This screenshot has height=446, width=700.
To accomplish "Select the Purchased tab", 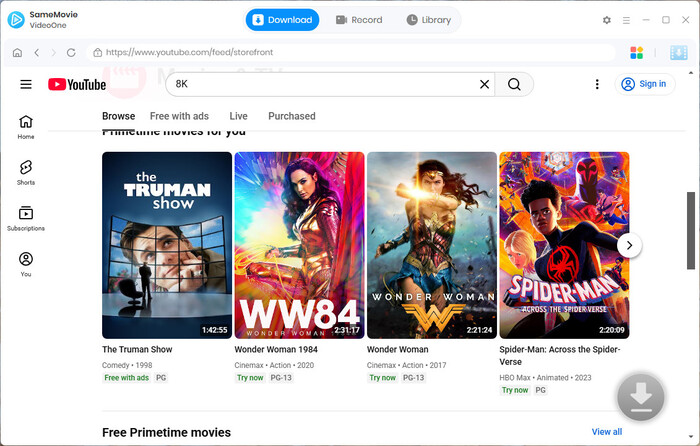I will point(292,116).
